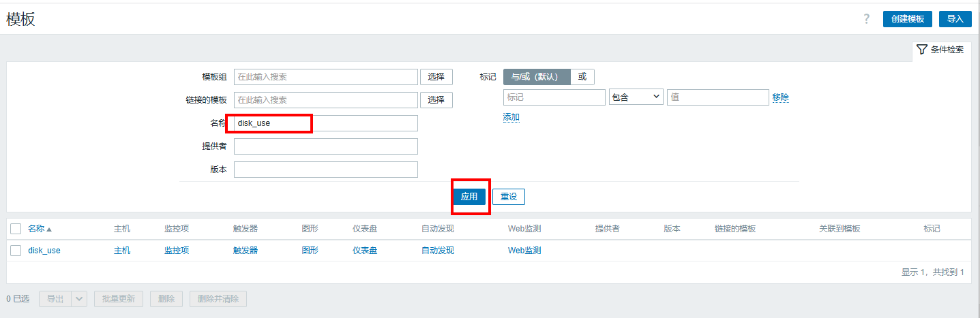The image size is (980, 318).
Task: Open the help question mark icon
Action: click(x=867, y=19)
